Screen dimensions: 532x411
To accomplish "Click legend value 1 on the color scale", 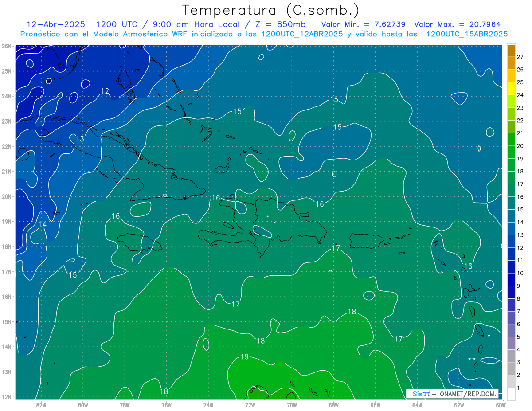I will [x=518, y=388].
